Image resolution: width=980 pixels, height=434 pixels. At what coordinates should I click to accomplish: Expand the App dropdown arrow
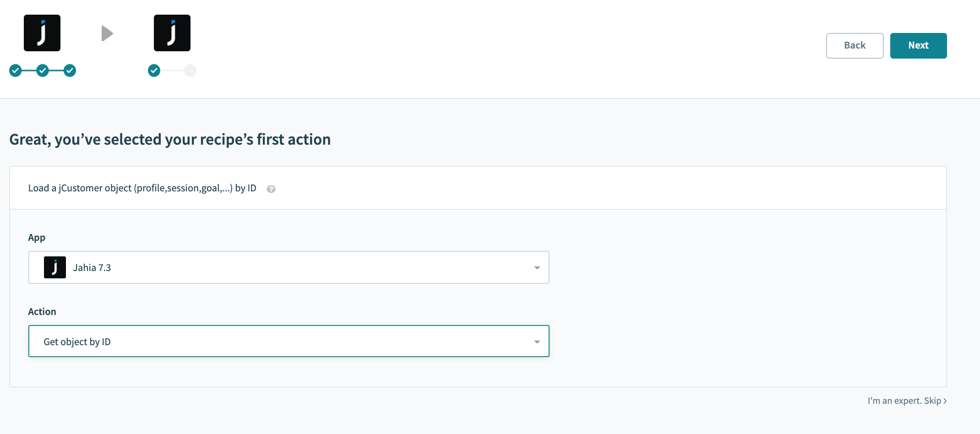click(537, 268)
